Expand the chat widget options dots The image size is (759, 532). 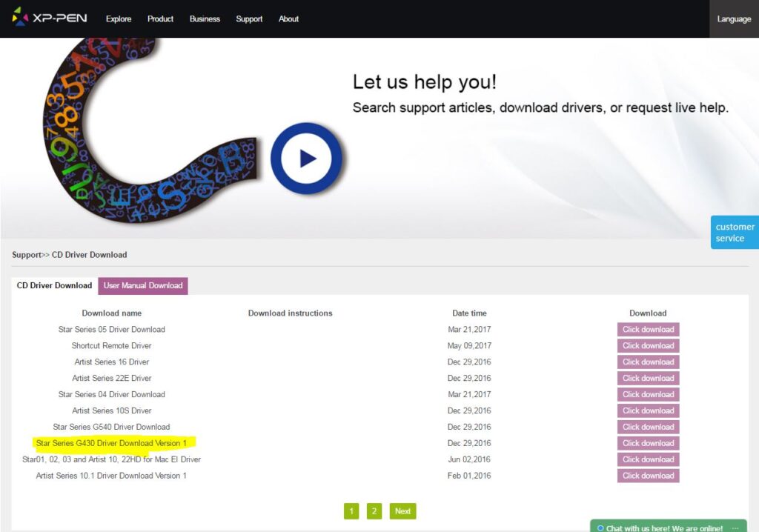click(x=736, y=528)
